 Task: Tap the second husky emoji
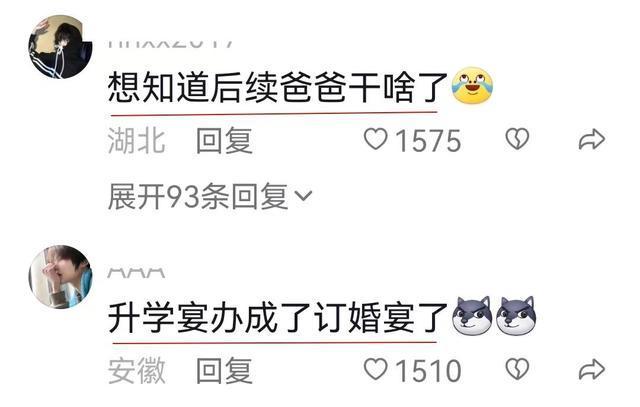[516, 316]
